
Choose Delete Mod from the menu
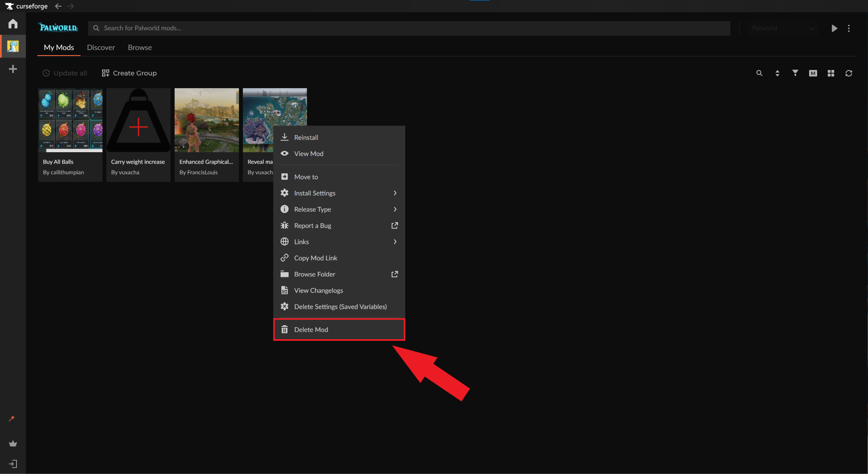[339, 329]
